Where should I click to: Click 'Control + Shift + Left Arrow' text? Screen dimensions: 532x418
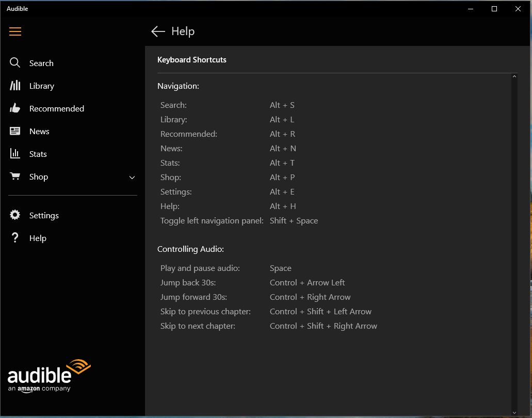(320, 312)
